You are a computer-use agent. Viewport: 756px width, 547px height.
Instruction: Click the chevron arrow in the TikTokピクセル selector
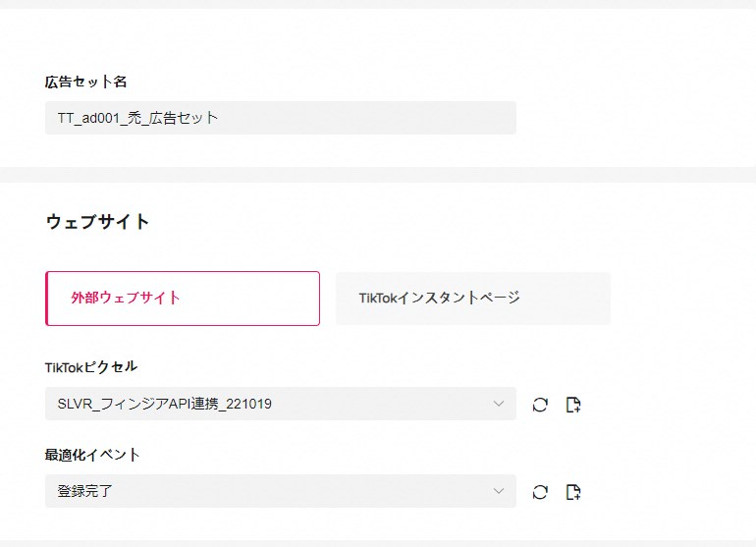(499, 404)
